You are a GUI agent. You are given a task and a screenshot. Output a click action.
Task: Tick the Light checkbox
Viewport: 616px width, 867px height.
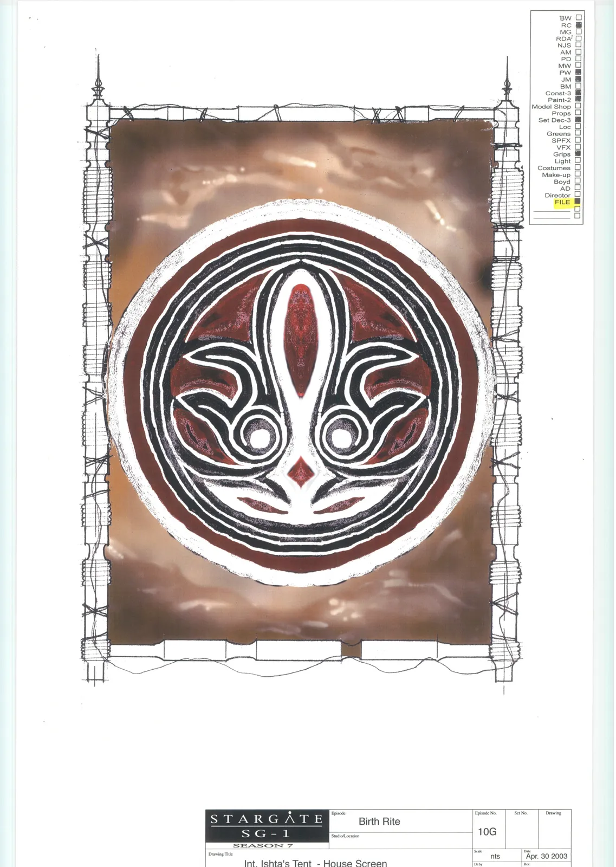pyautogui.click(x=579, y=160)
